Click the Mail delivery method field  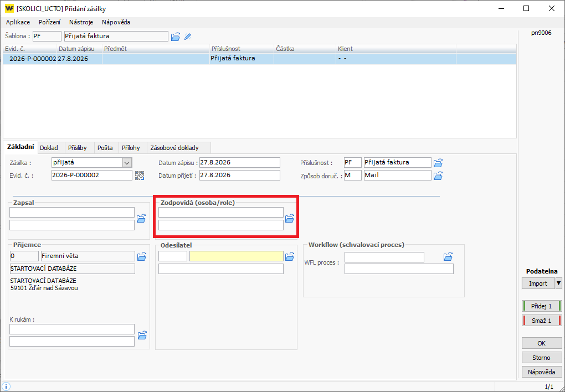[398, 176]
